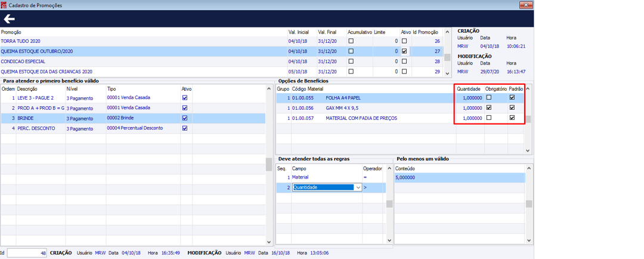This screenshot has height=259, width=644.
Task: Click the Promoção column header
Action: pyautogui.click(x=11, y=32)
